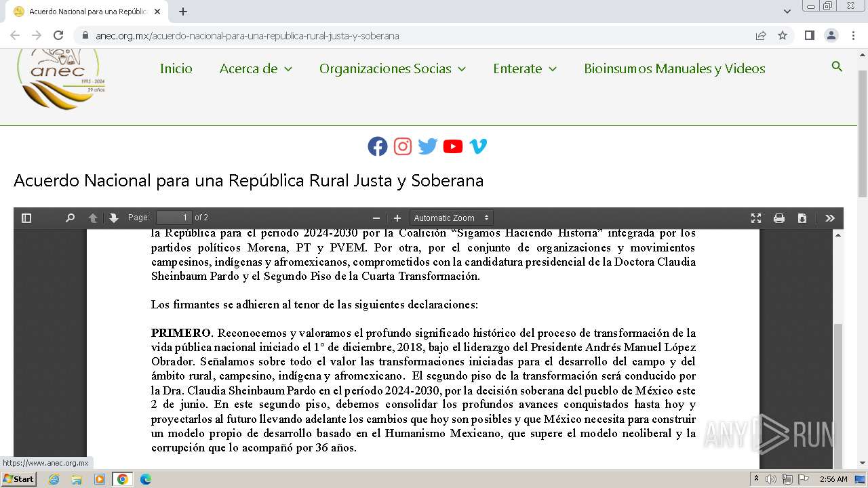Click the page title Acuerdo Nacional heading
Viewport: 868px width, 488px height.
click(x=248, y=181)
